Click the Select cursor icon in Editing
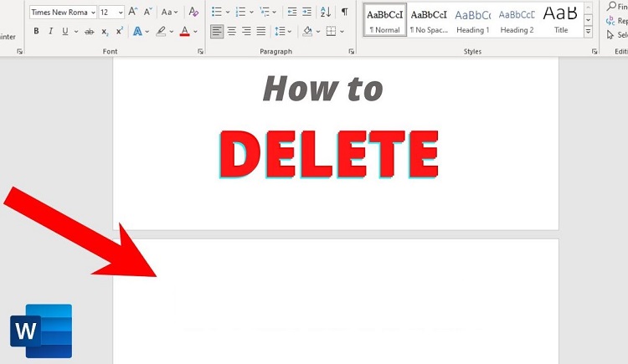The image size is (628, 364). point(610,35)
